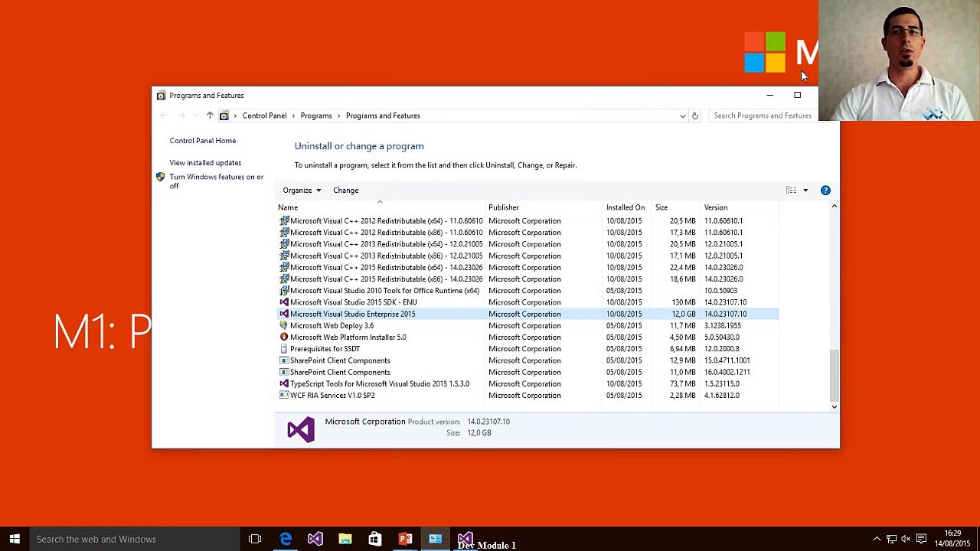Show hidden system tray icons
Screen dimensions: 980x551
point(877,539)
